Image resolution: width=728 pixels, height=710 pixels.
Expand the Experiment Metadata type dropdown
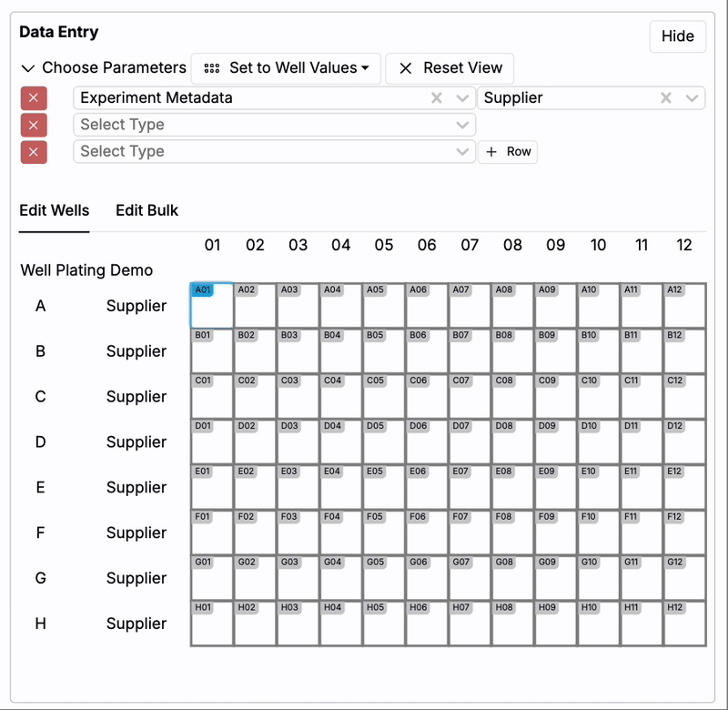462,98
